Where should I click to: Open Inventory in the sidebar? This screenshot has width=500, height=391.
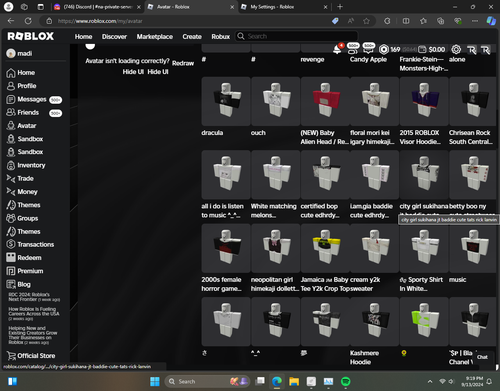click(x=26, y=165)
